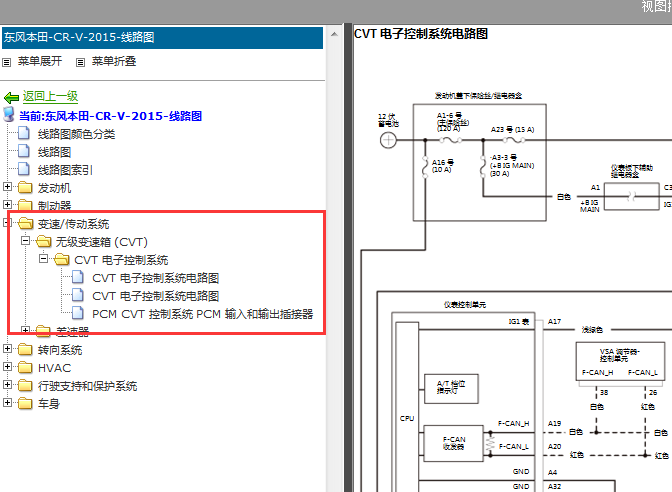Click the tree panel scroll-up arrow
672x492 pixels.
click(334, 34)
